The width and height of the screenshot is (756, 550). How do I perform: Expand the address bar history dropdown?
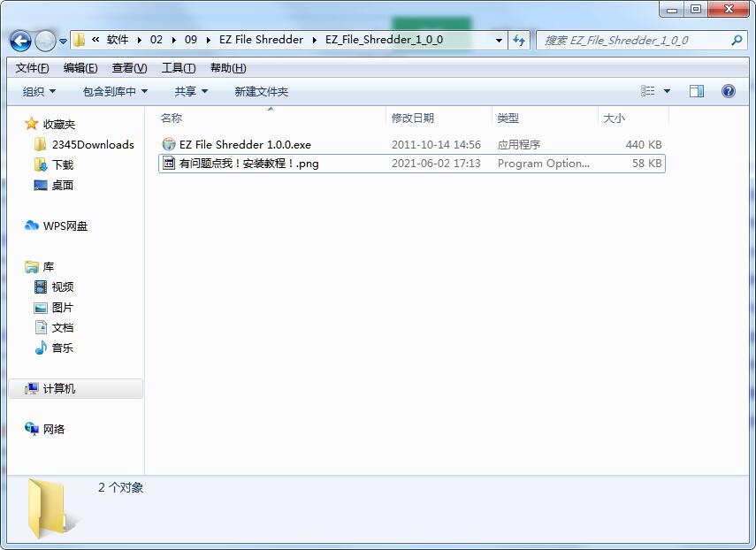tap(499, 41)
